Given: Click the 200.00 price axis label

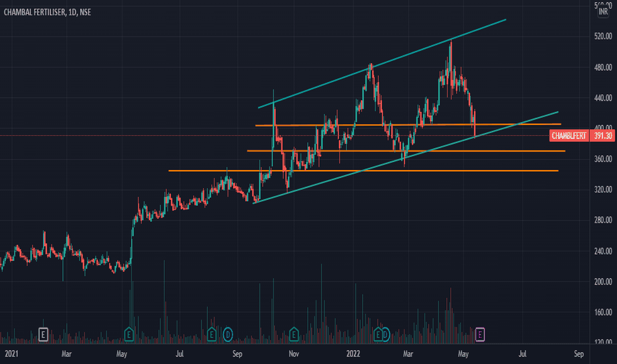Looking at the screenshot, I should coord(603,282).
